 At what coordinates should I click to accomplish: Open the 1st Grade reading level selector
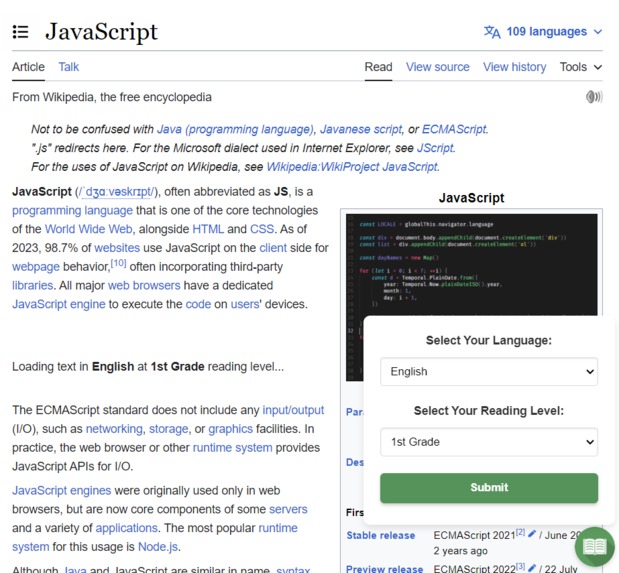point(489,442)
